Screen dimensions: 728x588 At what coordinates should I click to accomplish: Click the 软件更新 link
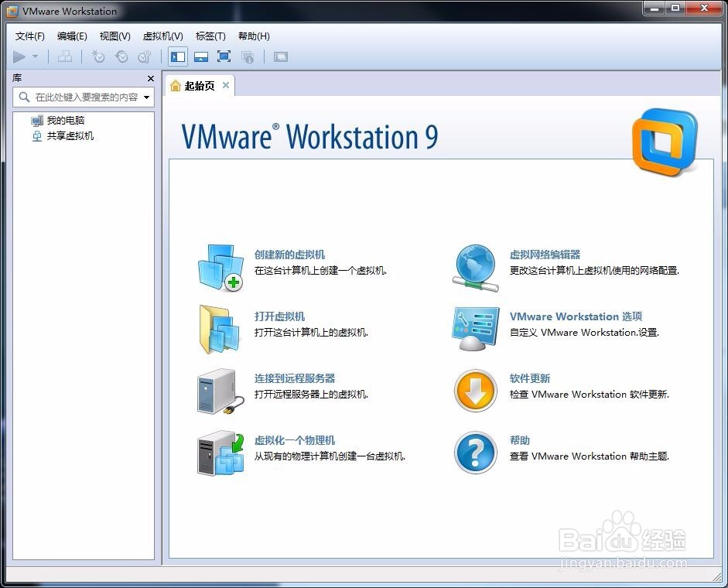[x=530, y=378]
